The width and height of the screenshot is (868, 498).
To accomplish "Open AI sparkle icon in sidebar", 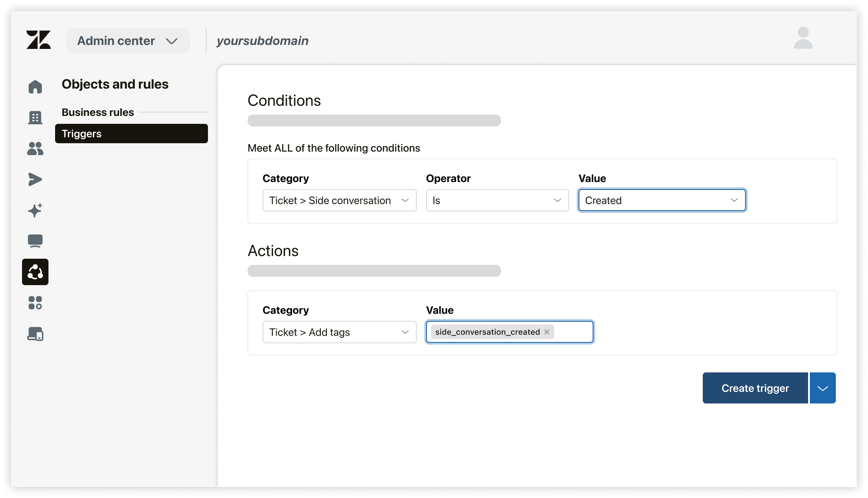I will coord(35,210).
